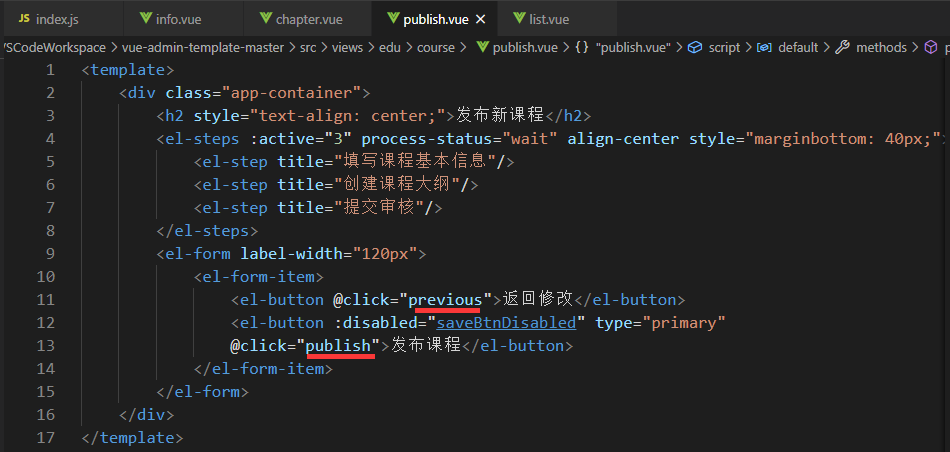
Task: Open the publish.vue file breadcrumb
Action: pyautogui.click(x=525, y=47)
